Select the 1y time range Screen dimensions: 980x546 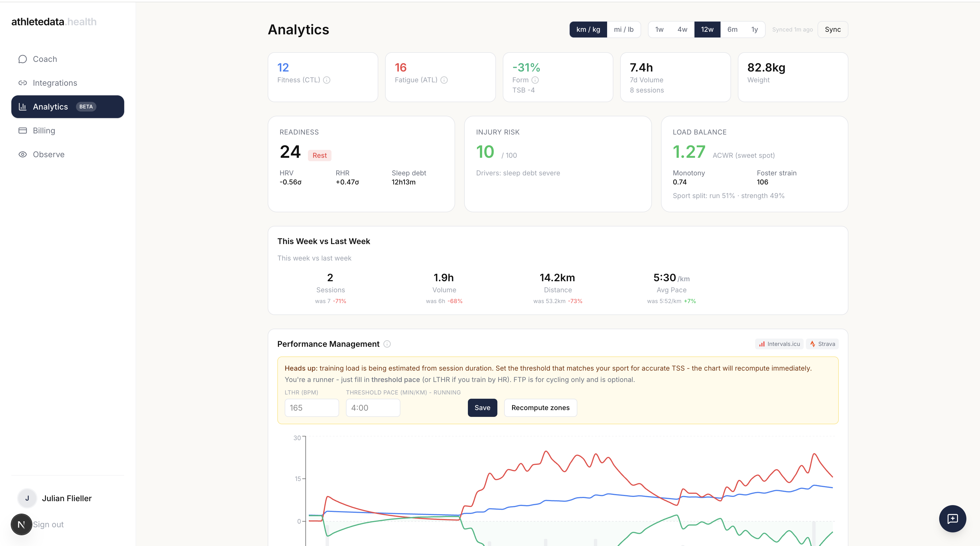754,29
